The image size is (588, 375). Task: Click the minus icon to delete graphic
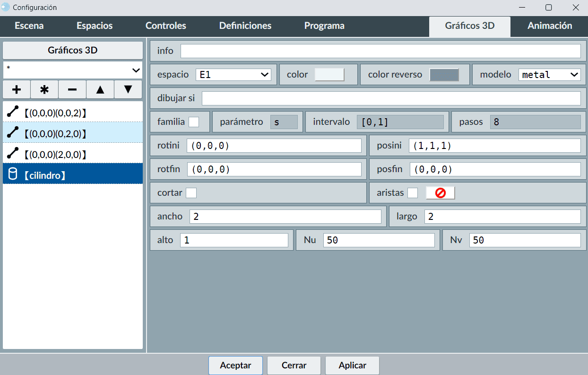(72, 89)
